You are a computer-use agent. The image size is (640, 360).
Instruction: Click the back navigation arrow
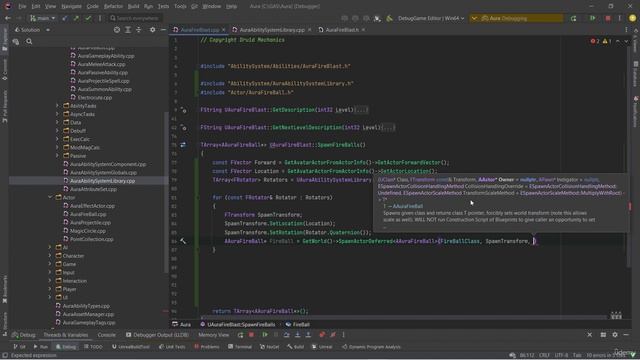tap(8, 18)
